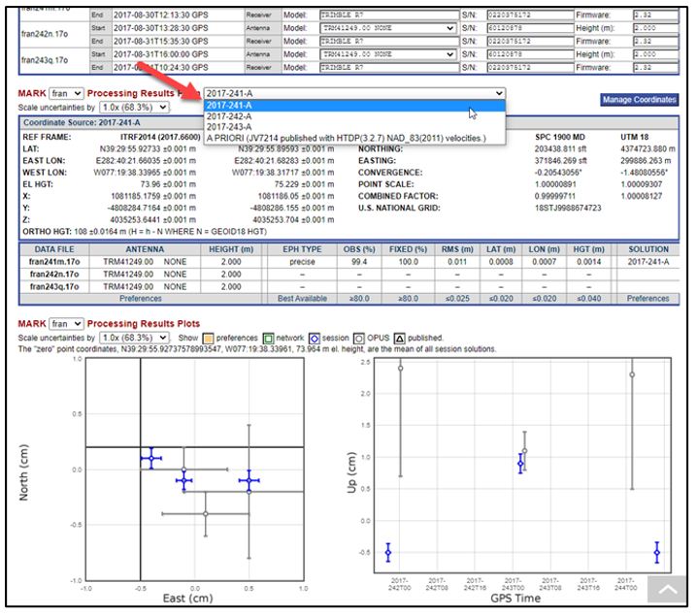Click the DATA FILE column header
The width and height of the screenshot is (697, 616).
coord(54,249)
